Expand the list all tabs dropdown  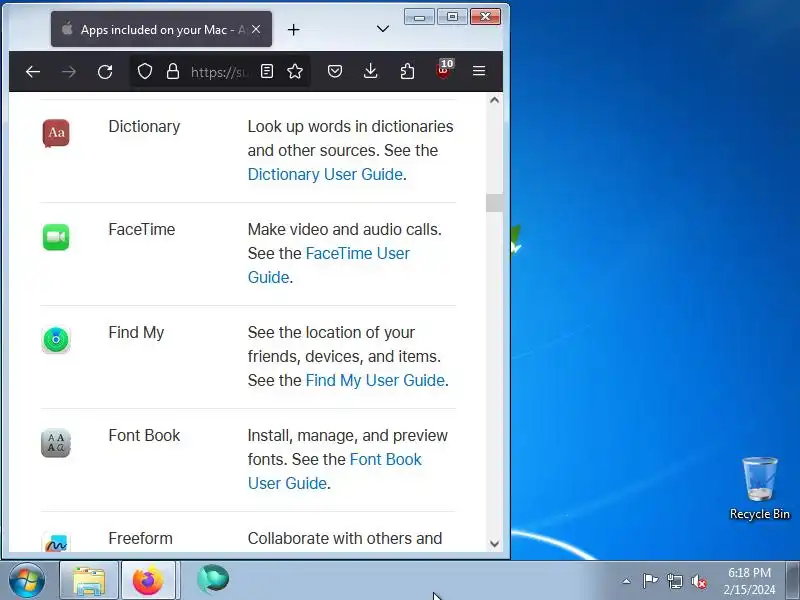click(x=383, y=30)
